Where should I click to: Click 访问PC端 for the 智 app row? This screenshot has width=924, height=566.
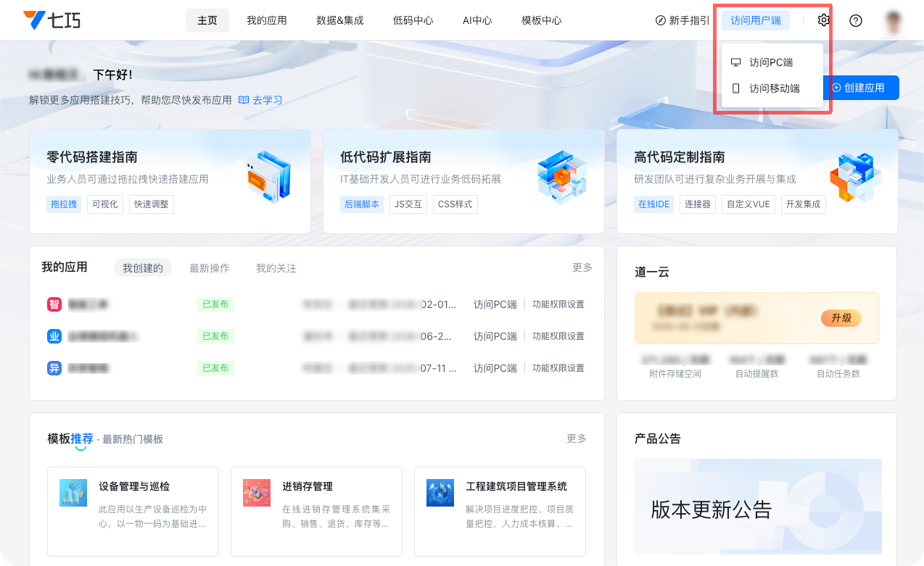[x=495, y=304]
